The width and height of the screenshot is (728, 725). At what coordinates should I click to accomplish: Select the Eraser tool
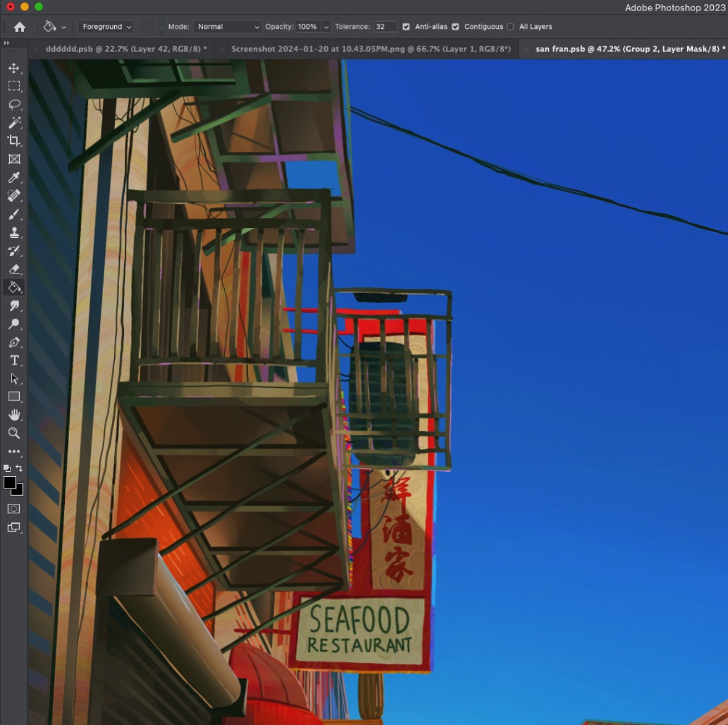[x=14, y=269]
